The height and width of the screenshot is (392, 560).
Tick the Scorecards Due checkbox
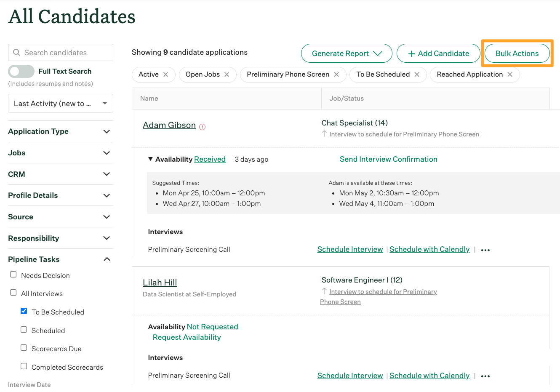click(24, 348)
